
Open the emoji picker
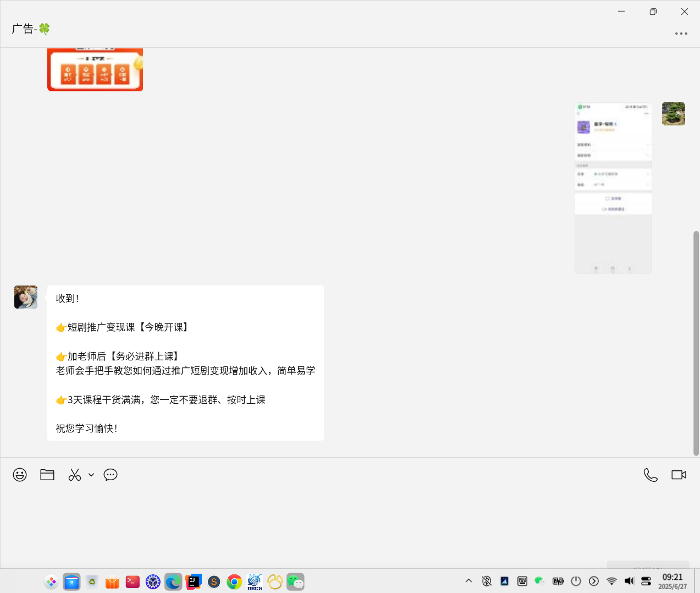tap(20, 475)
